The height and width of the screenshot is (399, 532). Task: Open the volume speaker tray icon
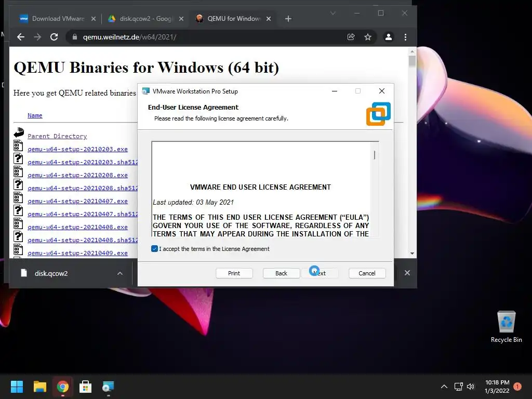coord(471,387)
